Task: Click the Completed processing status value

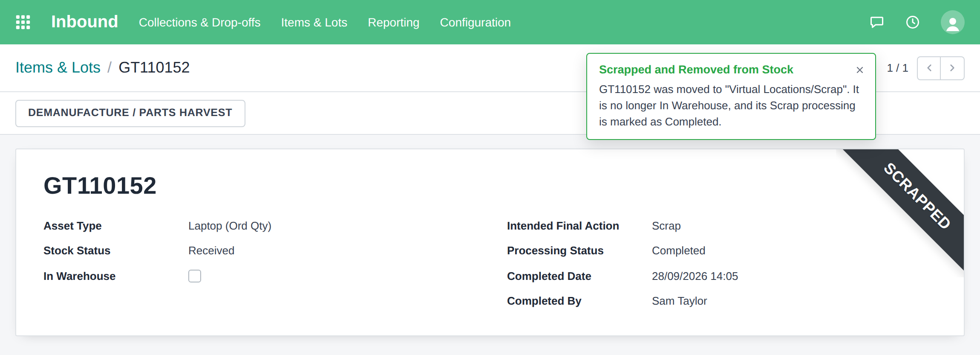Action: click(678, 250)
